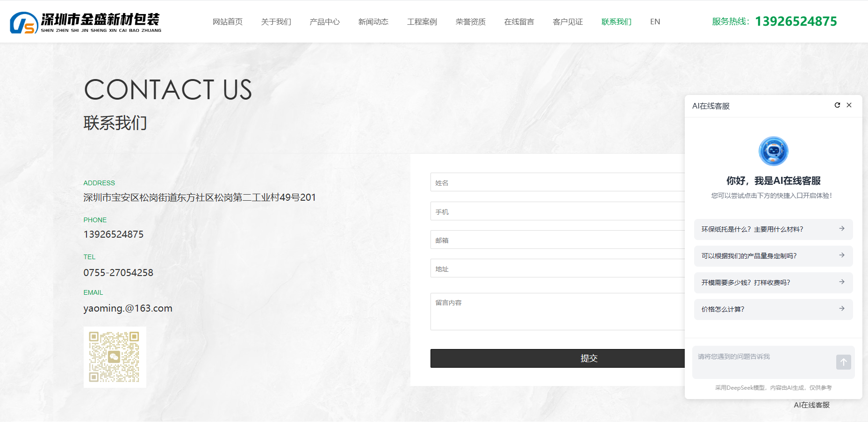Open the 关于我们 menu item

[x=276, y=22]
